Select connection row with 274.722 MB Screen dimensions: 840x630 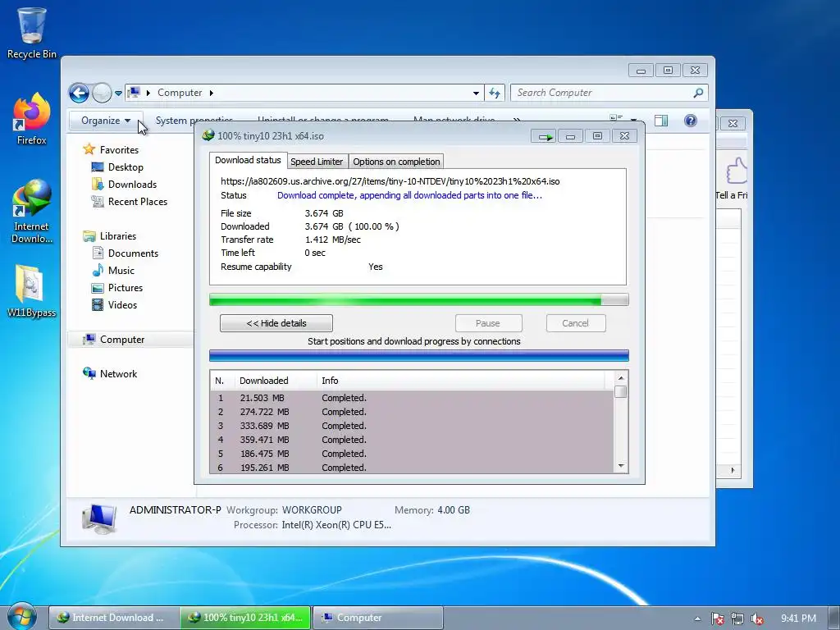click(412, 412)
